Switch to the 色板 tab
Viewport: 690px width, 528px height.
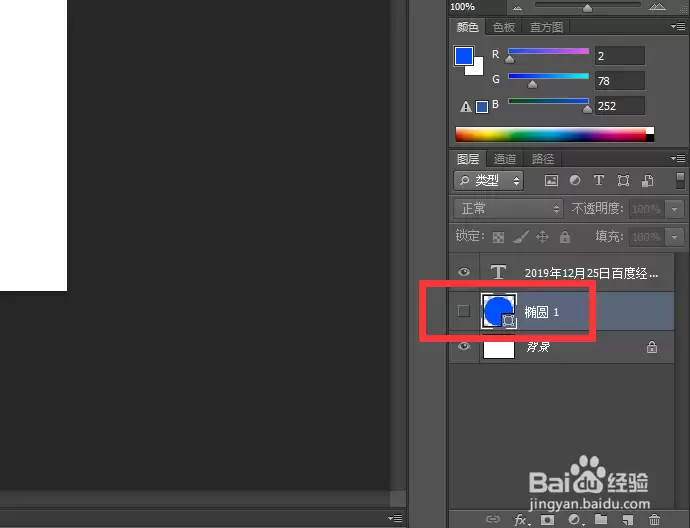point(504,27)
